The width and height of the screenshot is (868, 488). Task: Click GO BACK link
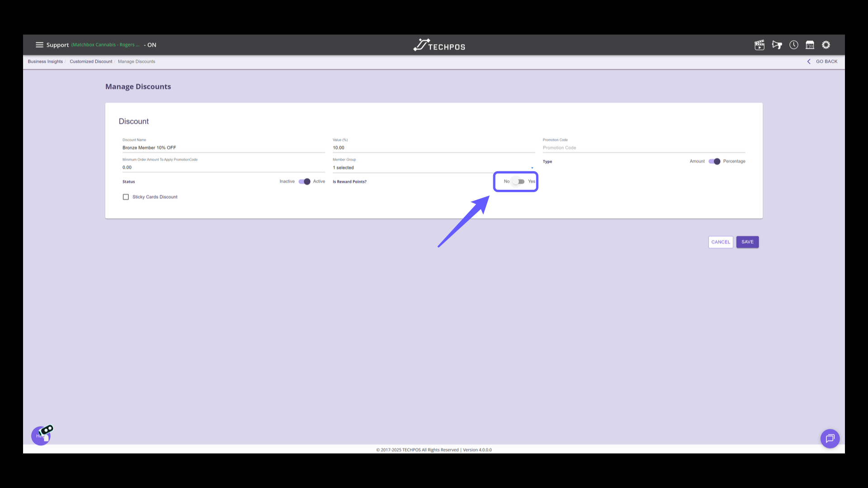823,61
